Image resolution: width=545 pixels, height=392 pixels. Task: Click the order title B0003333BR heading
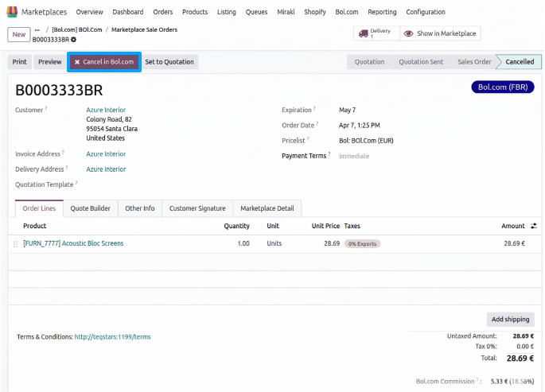coord(59,91)
